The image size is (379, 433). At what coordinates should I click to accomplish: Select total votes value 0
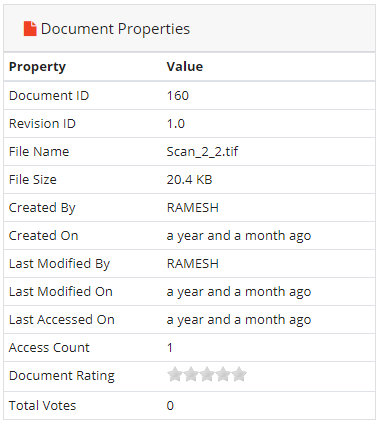point(170,406)
